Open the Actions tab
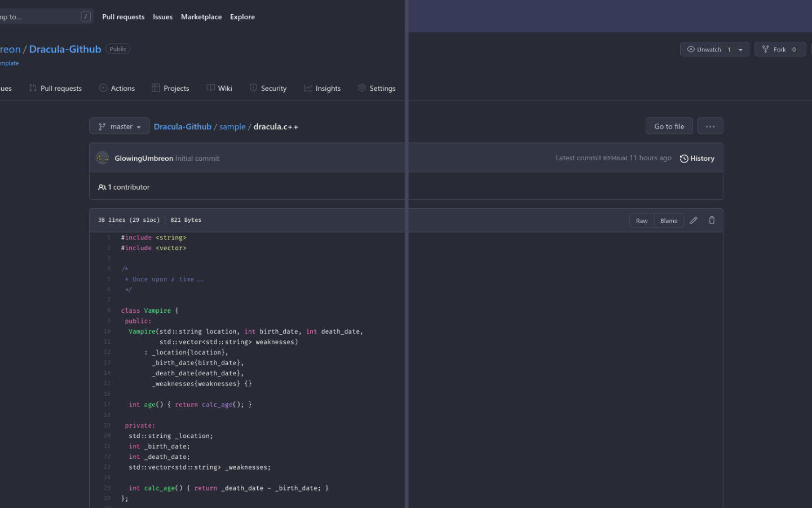Image resolution: width=812 pixels, height=508 pixels. [117, 88]
